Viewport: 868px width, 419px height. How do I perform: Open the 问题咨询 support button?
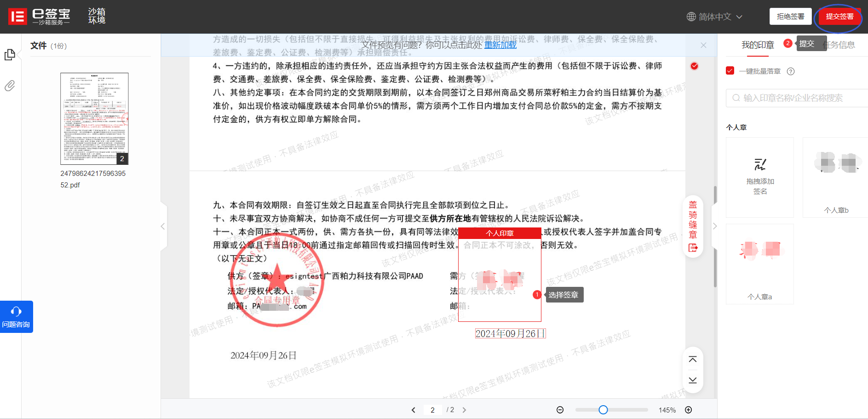[x=16, y=317]
